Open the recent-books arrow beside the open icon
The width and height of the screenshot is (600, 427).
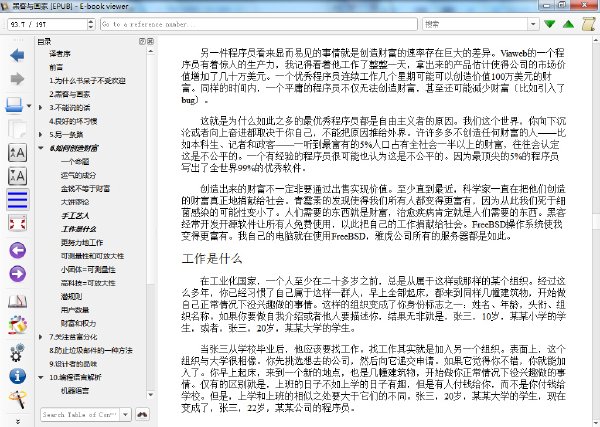tap(29, 106)
